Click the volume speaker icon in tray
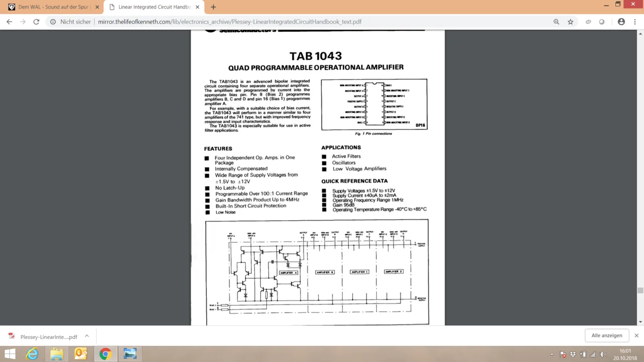 point(603,354)
